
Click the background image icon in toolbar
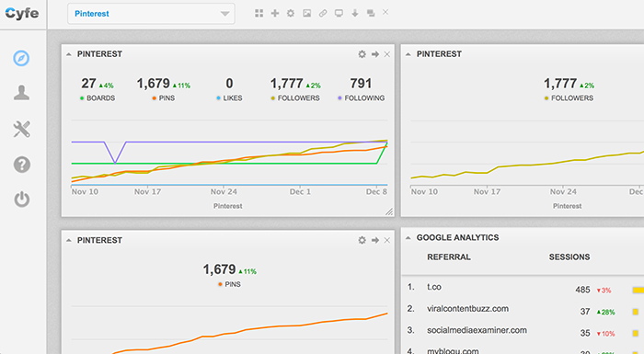(306, 13)
